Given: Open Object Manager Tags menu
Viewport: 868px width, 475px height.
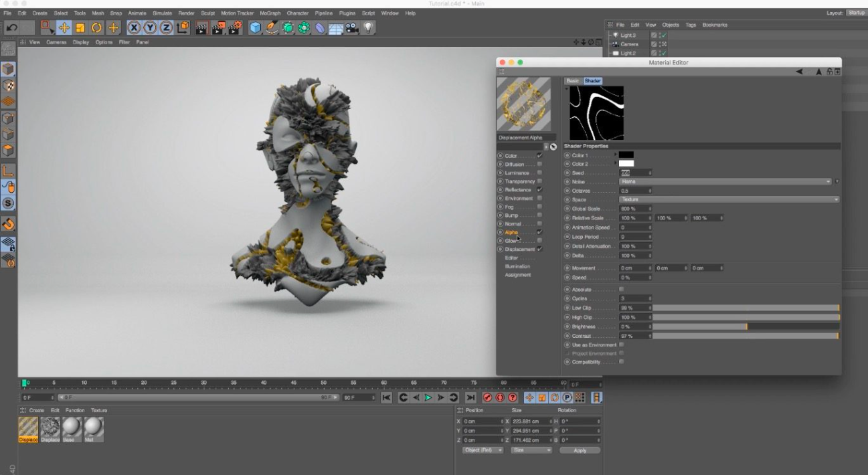Looking at the screenshot, I should click(x=691, y=25).
